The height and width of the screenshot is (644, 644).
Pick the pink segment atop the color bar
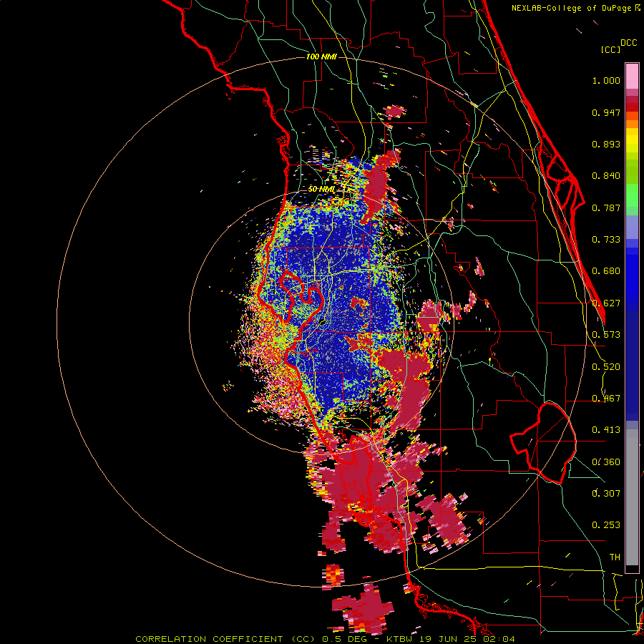tap(632, 76)
